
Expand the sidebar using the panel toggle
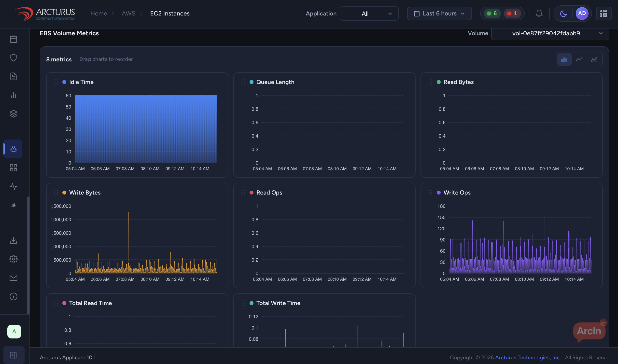pos(14,355)
